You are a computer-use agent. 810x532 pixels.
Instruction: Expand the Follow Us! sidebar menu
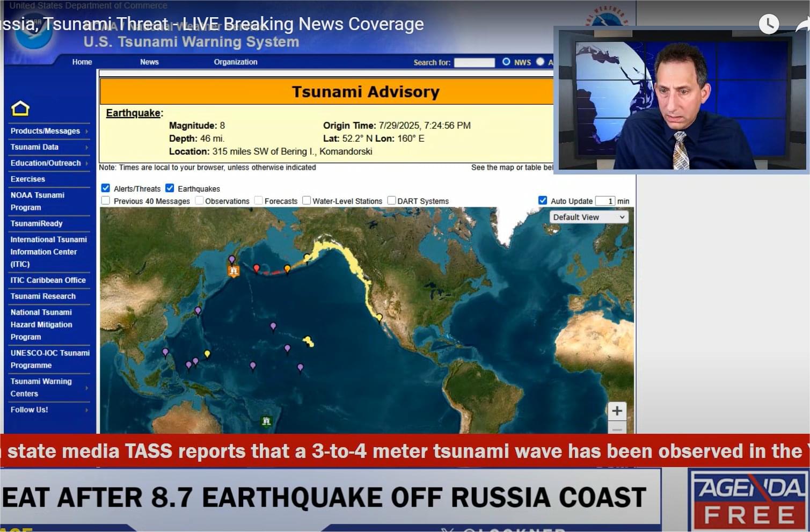49,410
